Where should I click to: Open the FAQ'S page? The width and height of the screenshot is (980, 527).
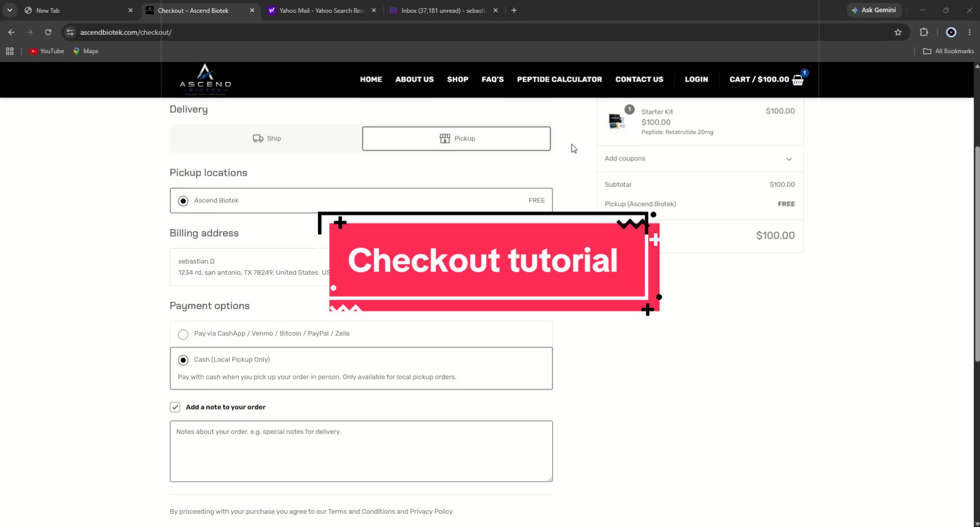[493, 80]
